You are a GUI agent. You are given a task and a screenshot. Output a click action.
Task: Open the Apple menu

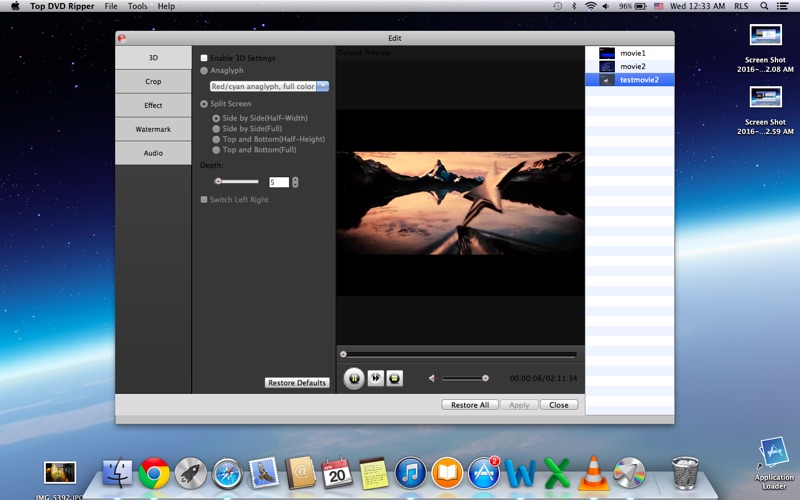pyautogui.click(x=15, y=6)
